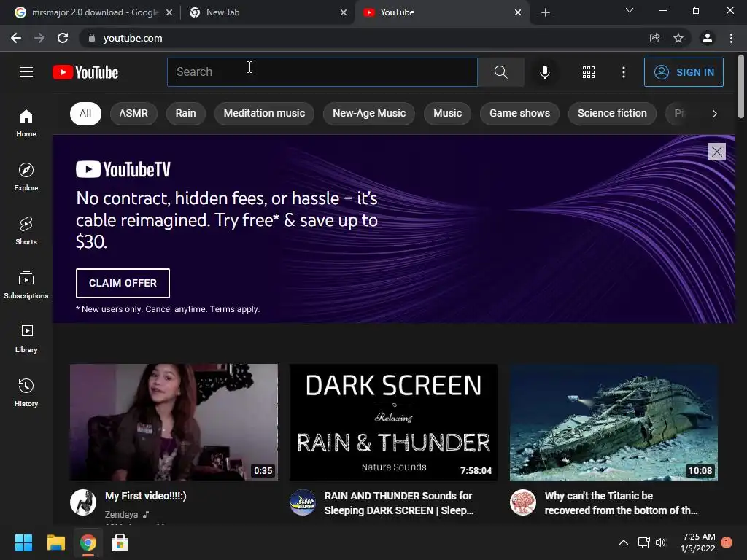Open tab search chevron
This screenshot has height=560, width=747.
click(x=630, y=10)
